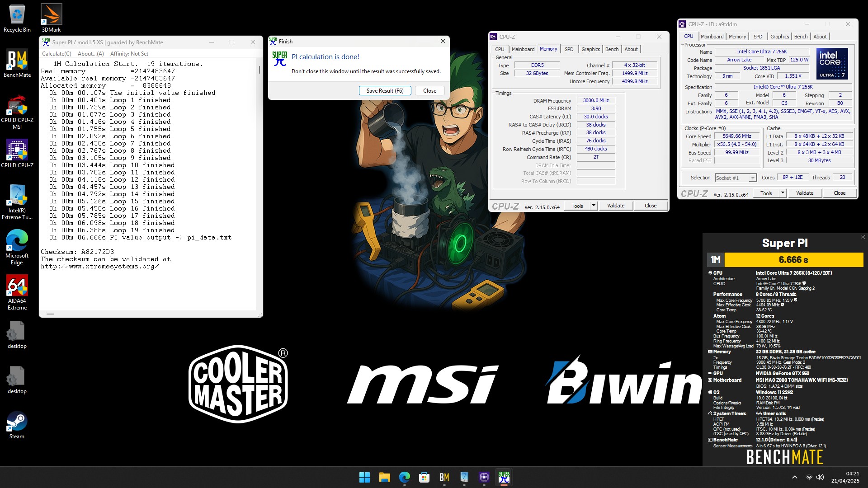The width and height of the screenshot is (868, 488).
Task: Open Microsoft Edge desktop shortcut
Action: [17, 248]
